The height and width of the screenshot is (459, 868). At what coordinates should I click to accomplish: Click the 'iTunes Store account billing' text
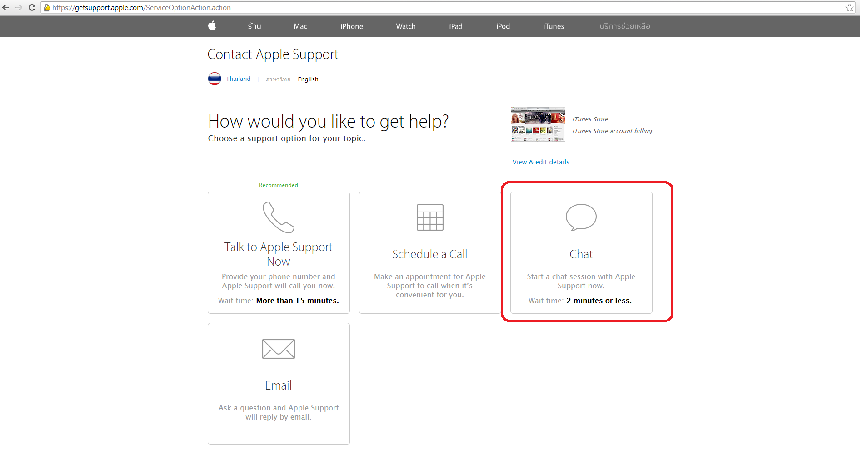pos(612,131)
